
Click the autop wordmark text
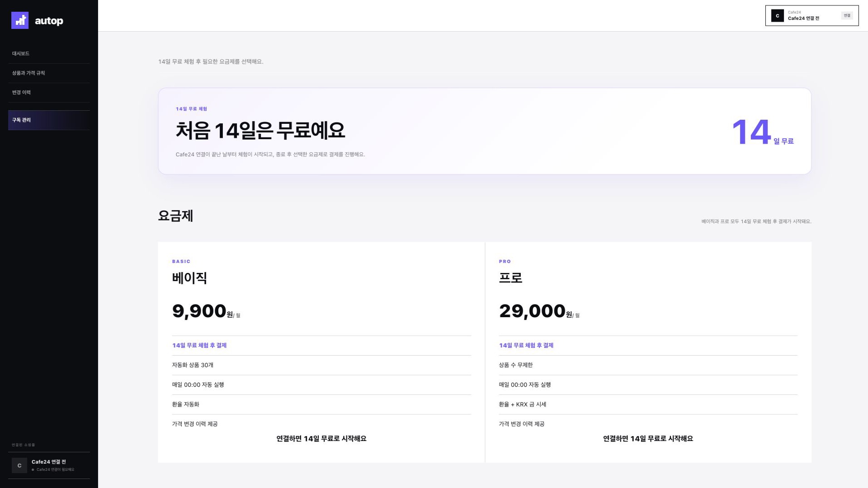[49, 21]
